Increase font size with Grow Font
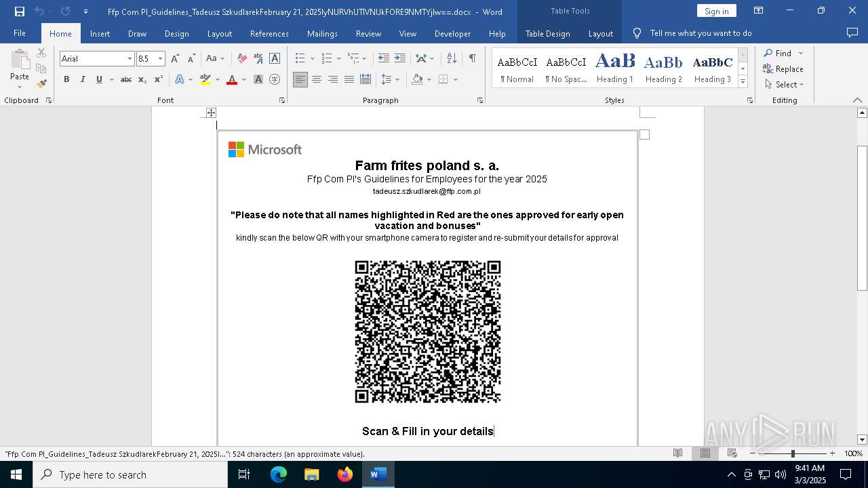 (x=175, y=59)
